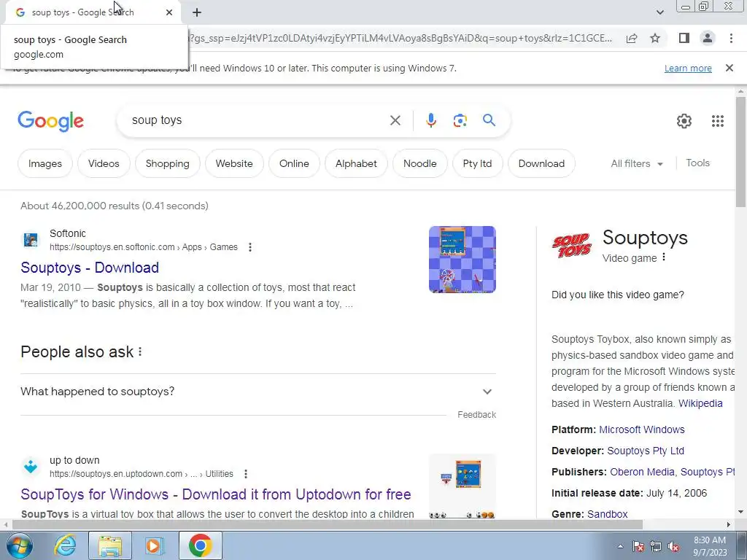
Task: Start voice search with microphone icon
Action: (x=430, y=120)
